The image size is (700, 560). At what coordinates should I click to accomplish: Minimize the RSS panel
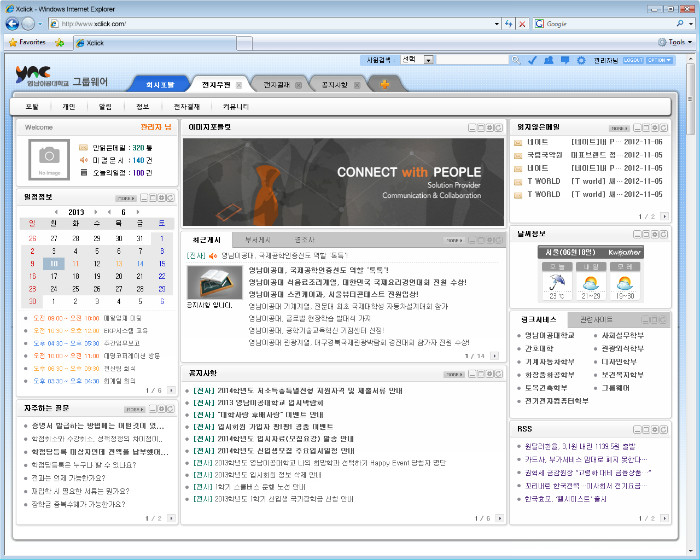[x=637, y=430]
